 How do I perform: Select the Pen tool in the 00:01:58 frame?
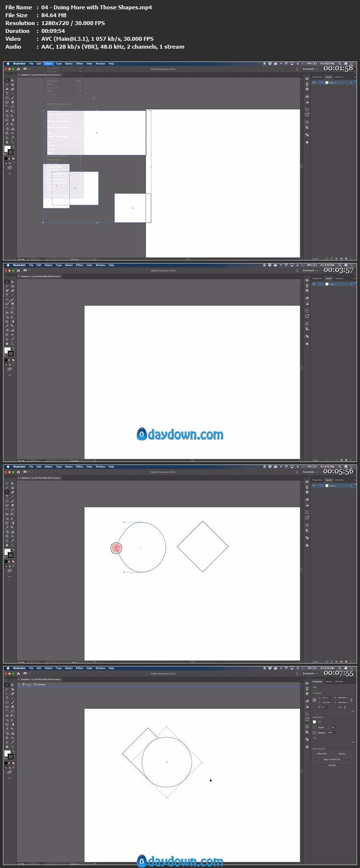click(7, 89)
